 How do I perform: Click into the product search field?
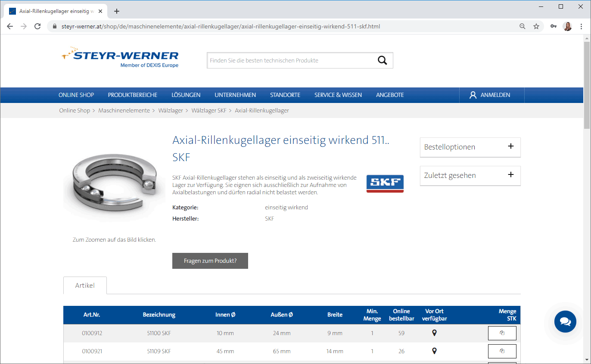[x=291, y=60]
